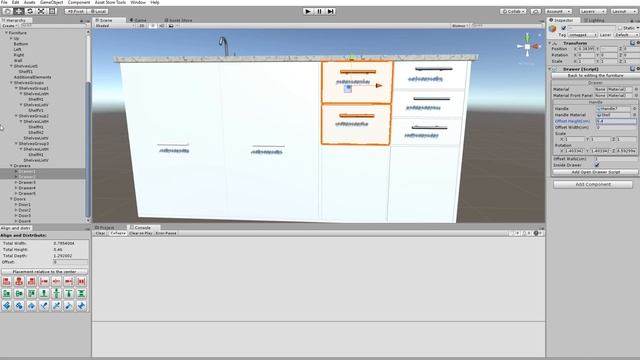Select the Scale tool

coord(41,11)
